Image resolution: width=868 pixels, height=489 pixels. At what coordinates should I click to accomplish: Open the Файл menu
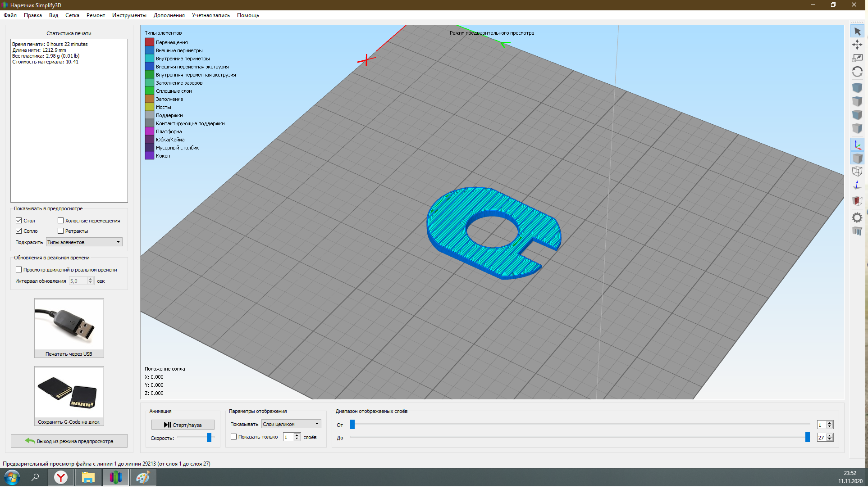(10, 15)
